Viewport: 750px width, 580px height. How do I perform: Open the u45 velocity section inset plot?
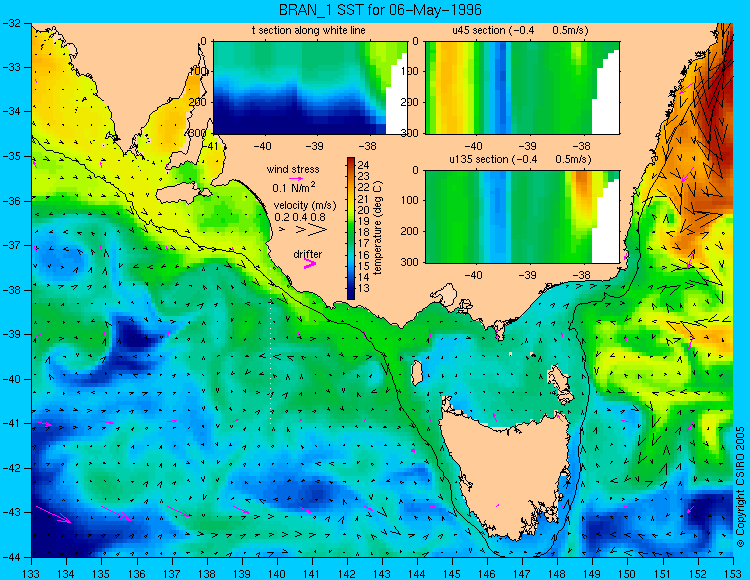522,88
